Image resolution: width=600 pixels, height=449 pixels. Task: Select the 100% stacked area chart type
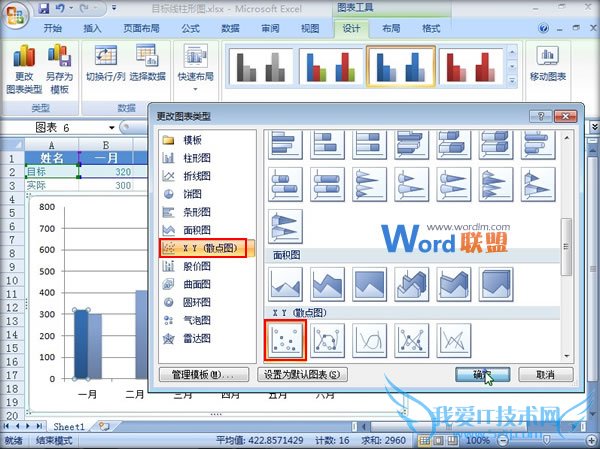pos(369,284)
